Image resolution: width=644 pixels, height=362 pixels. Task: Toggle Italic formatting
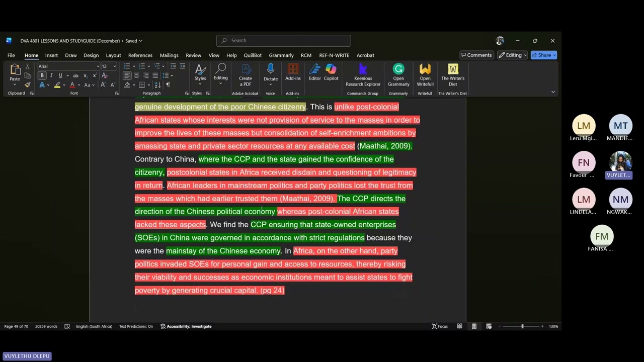click(51, 75)
